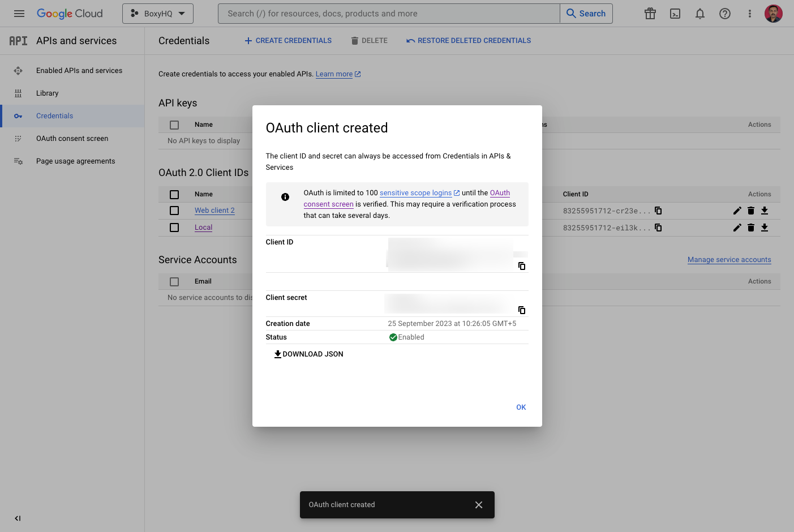Open the three-dot overflow menu
The width and height of the screenshot is (794, 532).
click(x=749, y=13)
